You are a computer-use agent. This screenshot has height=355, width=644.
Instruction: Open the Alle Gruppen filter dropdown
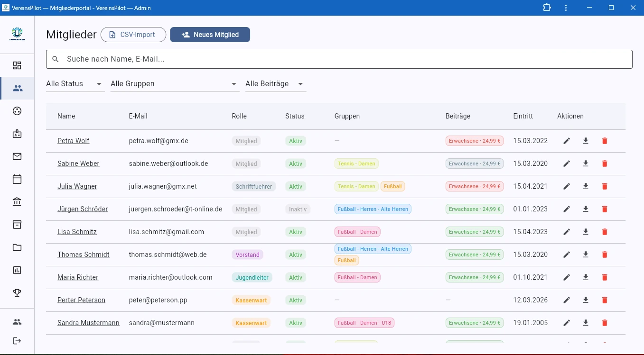pyautogui.click(x=174, y=84)
